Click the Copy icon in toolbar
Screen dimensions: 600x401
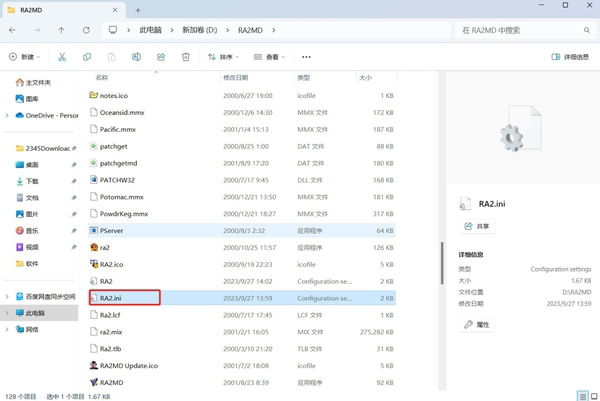(x=87, y=57)
